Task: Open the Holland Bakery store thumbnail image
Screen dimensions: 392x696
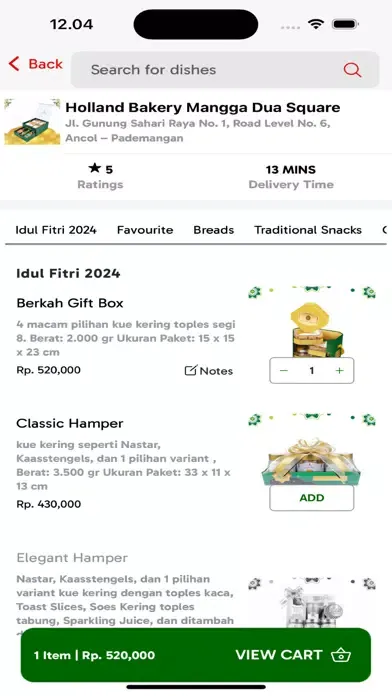Action: [x=32, y=122]
